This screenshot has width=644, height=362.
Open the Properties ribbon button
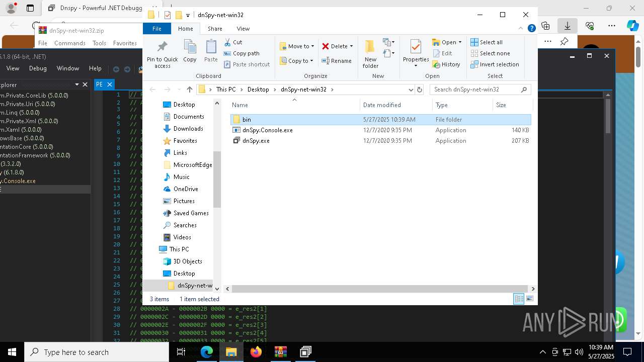[x=416, y=53]
